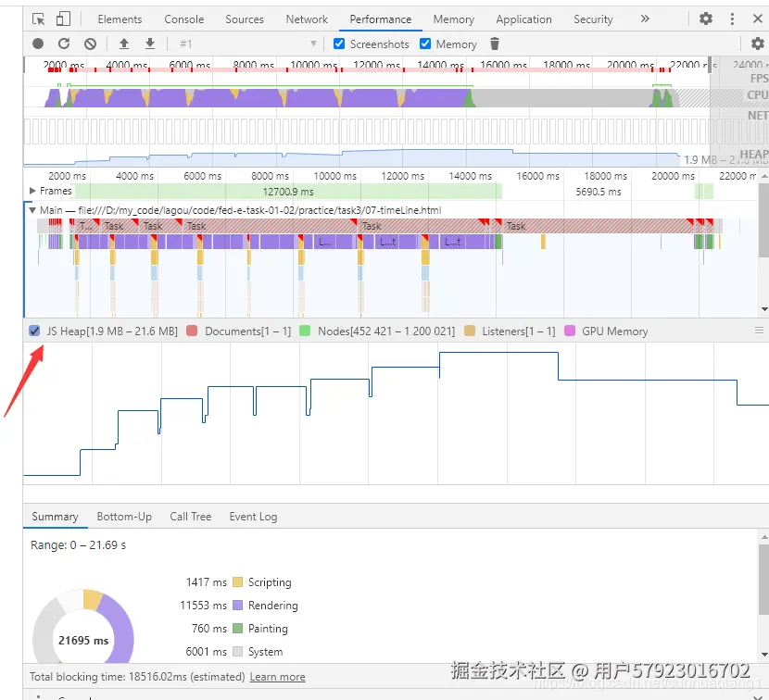This screenshot has width=769, height=700.
Task: Click the 760 ms Painting value
Action: coord(209,629)
